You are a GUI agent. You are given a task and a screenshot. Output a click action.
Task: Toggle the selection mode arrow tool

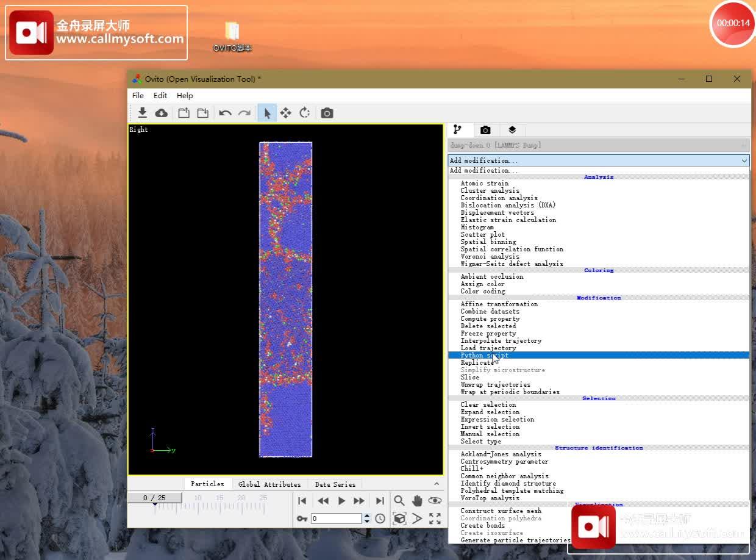[x=266, y=113]
